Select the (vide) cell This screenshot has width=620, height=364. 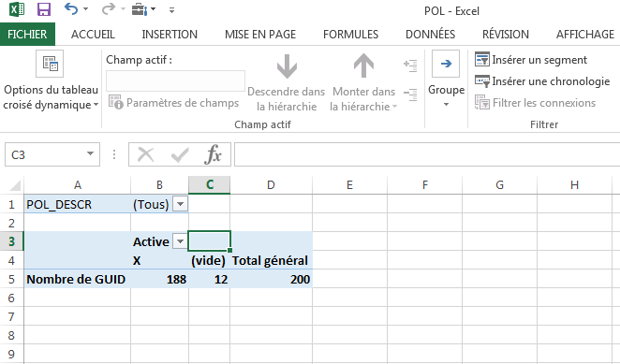209,260
